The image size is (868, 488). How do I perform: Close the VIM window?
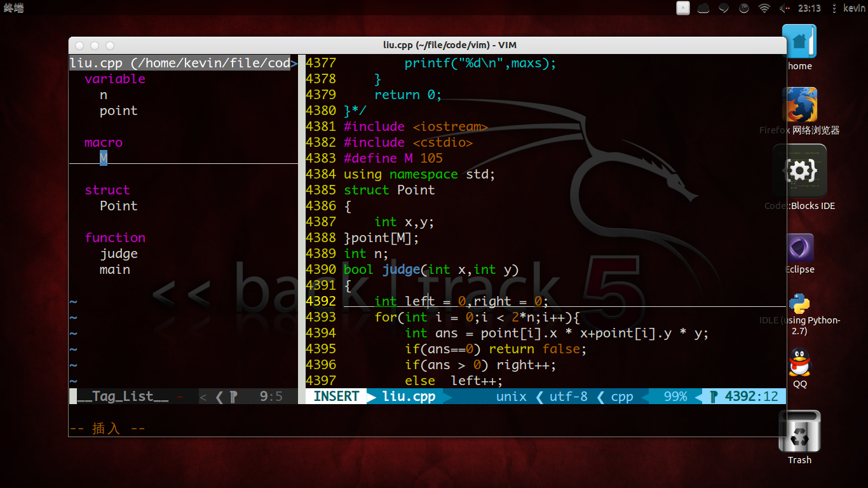pyautogui.click(x=79, y=46)
